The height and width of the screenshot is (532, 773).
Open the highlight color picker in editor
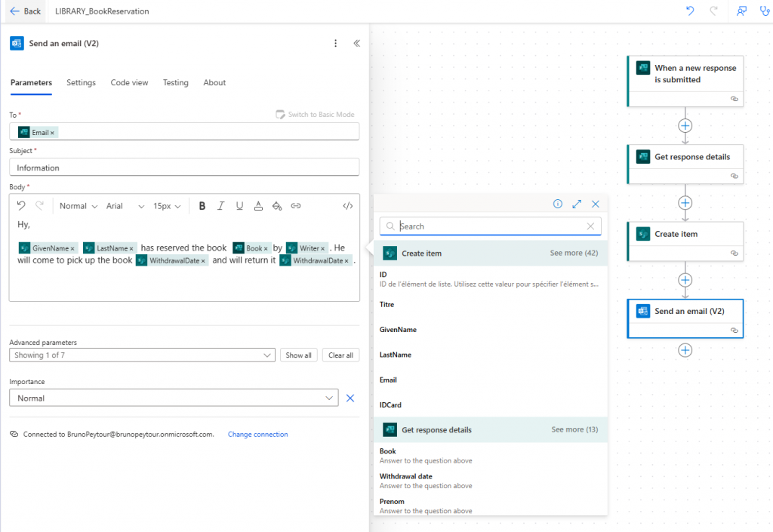point(276,206)
